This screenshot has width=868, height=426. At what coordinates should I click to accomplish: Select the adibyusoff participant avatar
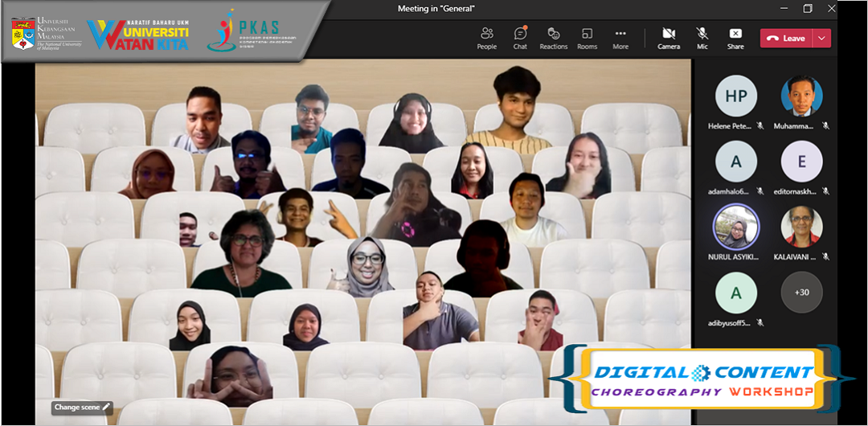tap(735, 293)
